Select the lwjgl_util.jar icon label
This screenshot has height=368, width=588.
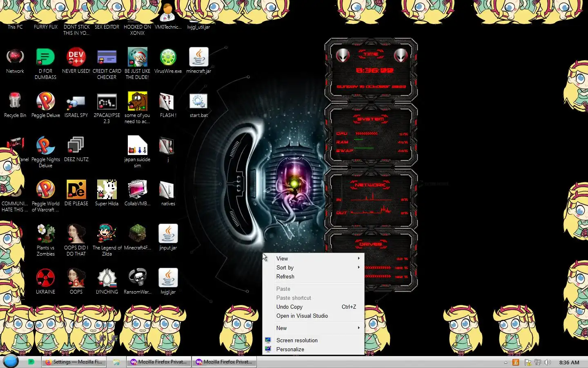(198, 27)
